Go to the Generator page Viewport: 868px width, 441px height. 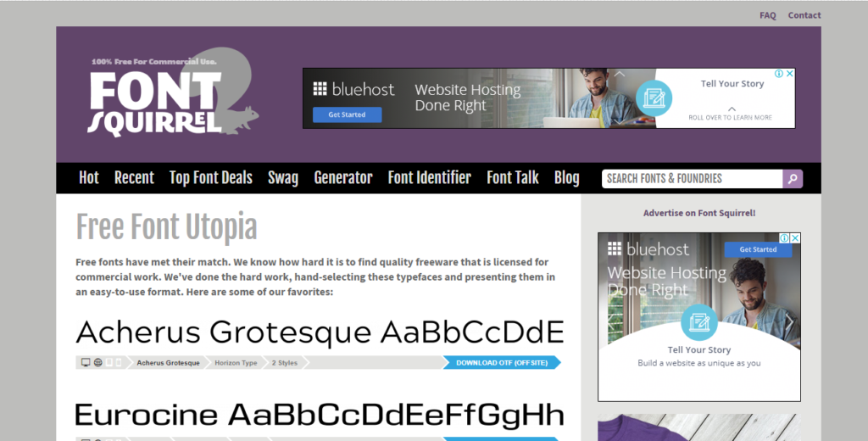[x=342, y=178]
